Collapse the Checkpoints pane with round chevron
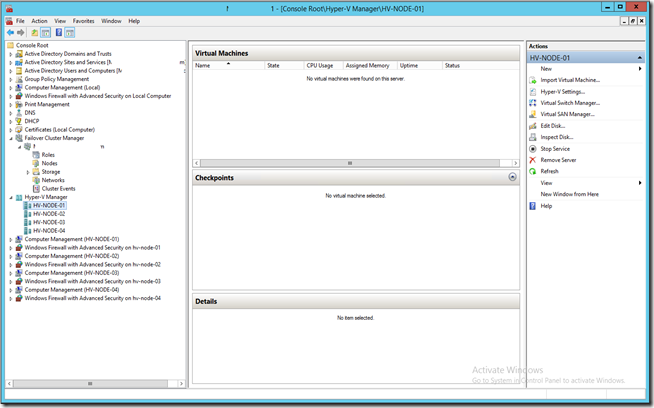 tap(512, 177)
